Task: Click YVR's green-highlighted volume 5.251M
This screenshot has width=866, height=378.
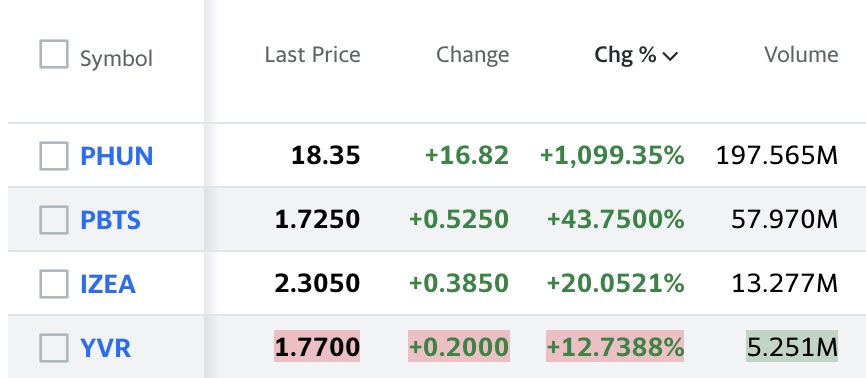Action: point(792,346)
